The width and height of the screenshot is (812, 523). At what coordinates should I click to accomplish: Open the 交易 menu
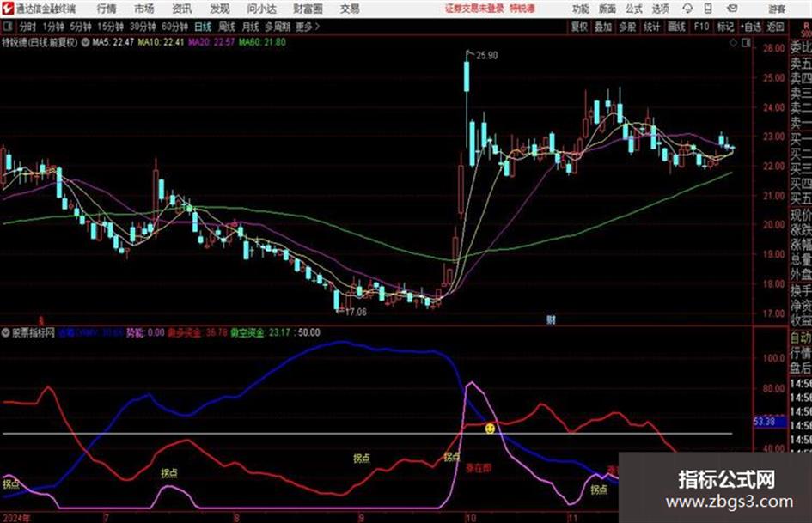point(350,9)
